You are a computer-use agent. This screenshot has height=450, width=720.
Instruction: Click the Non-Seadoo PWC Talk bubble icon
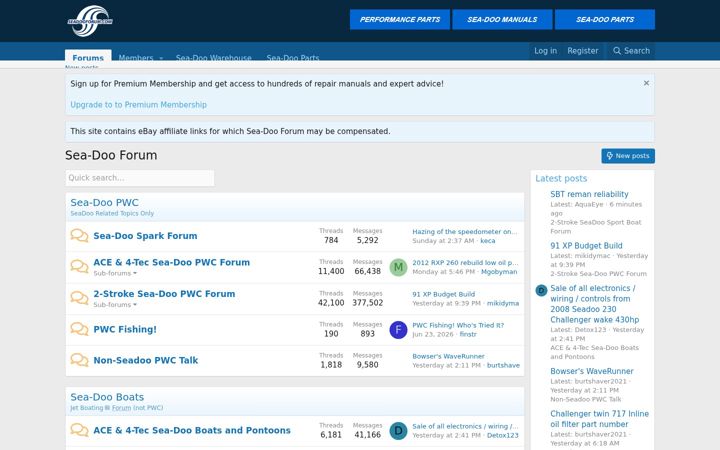coord(79,360)
